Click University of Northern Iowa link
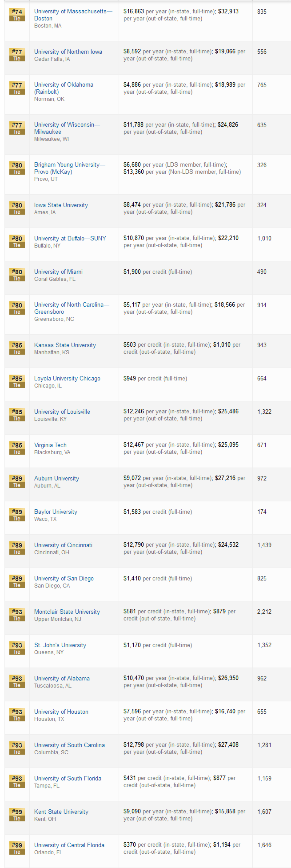The width and height of the screenshot is (291, 868). point(68,52)
